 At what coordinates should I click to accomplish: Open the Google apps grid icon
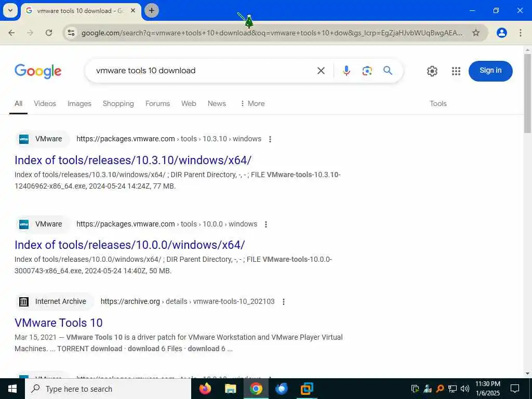pos(456,71)
